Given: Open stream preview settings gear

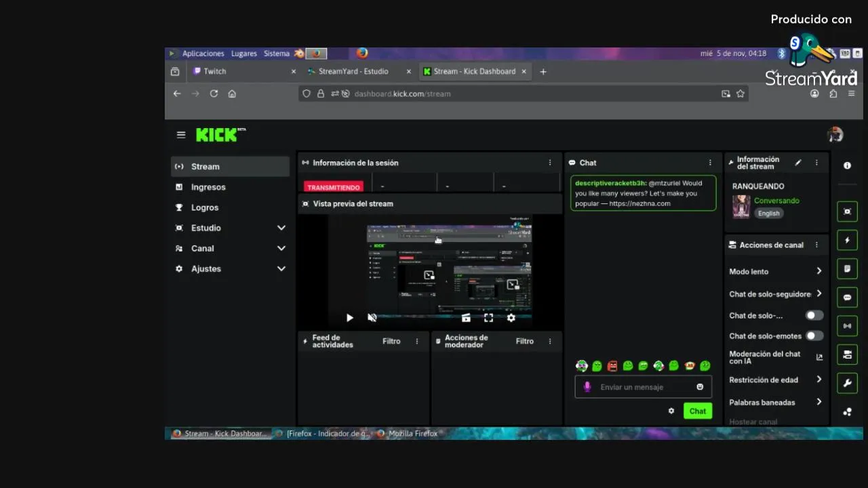Looking at the screenshot, I should tap(511, 318).
